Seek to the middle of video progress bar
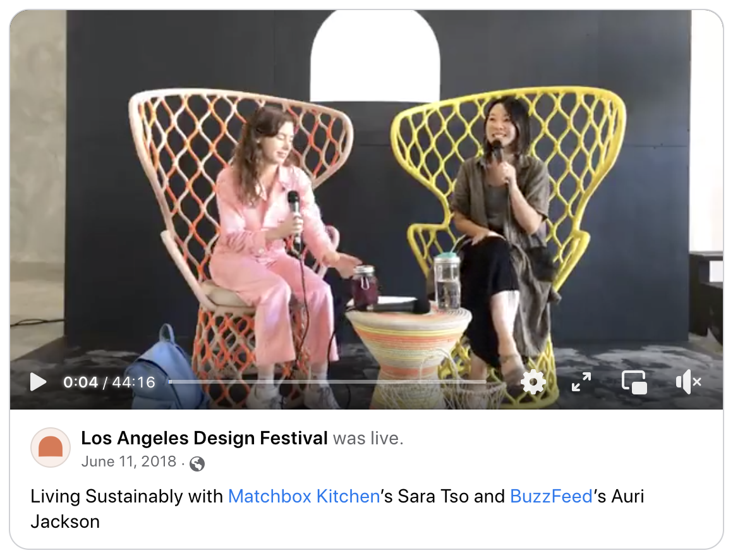The image size is (733, 560). tap(327, 382)
